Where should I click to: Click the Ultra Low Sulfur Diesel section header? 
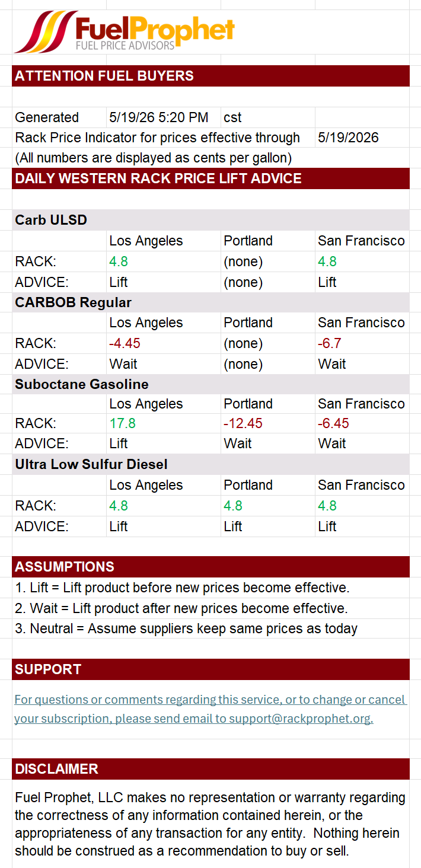click(210, 464)
